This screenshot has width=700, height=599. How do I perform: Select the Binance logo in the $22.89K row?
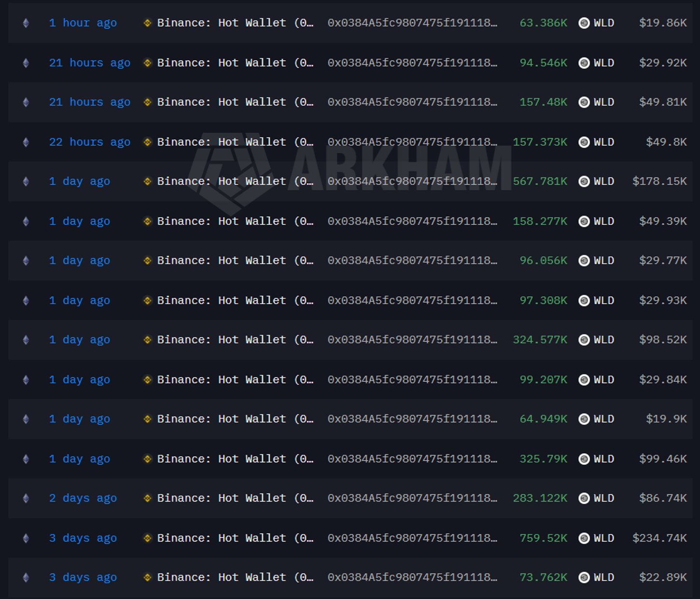click(x=148, y=577)
